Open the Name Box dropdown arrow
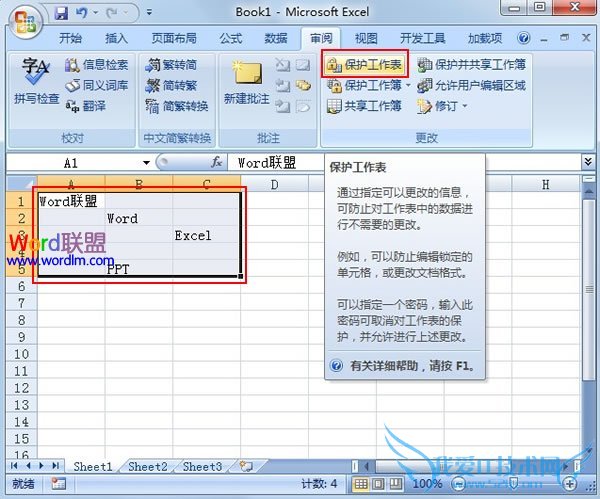This screenshot has width=600, height=499. tap(146, 163)
